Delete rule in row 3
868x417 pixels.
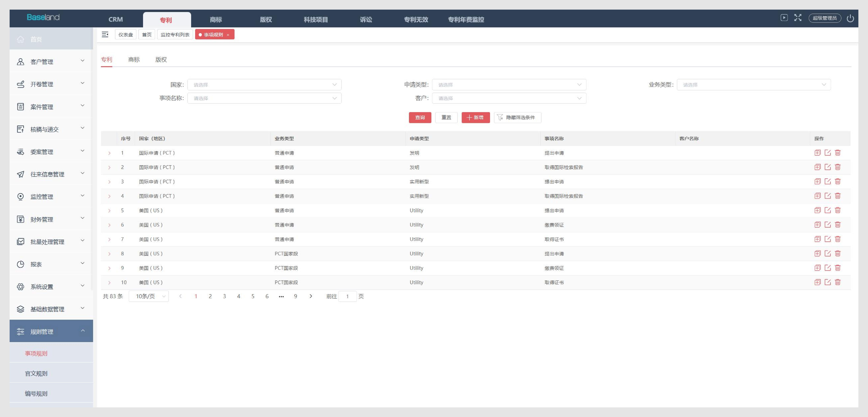coord(838,182)
